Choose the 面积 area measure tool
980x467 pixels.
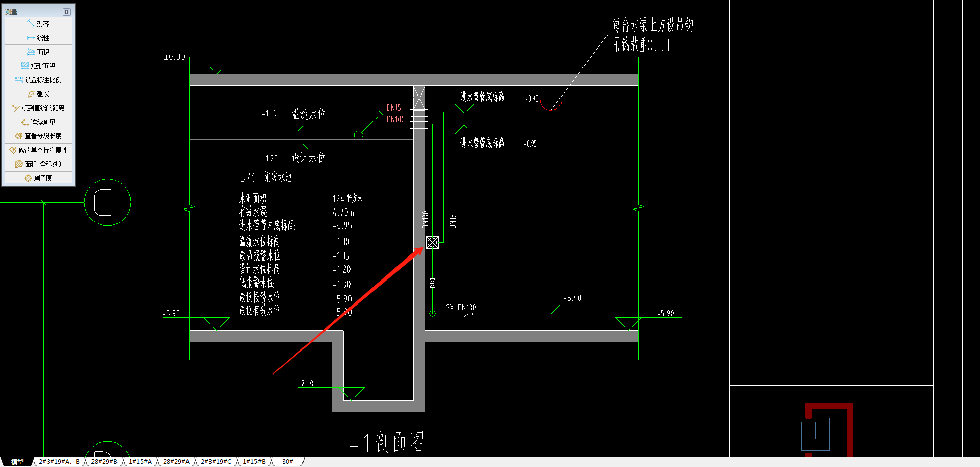[38, 52]
